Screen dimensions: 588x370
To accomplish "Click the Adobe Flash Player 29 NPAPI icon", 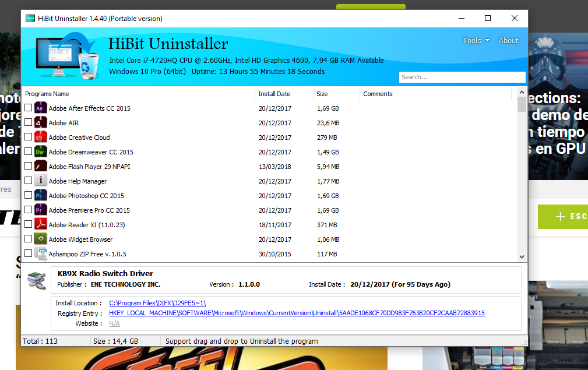I will click(40, 167).
